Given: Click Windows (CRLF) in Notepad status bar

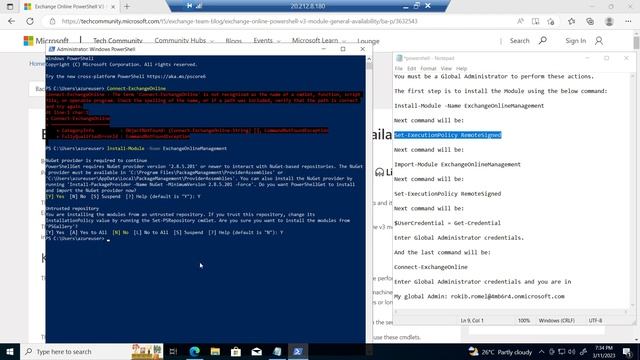Looking at the screenshot, I should point(556,321).
